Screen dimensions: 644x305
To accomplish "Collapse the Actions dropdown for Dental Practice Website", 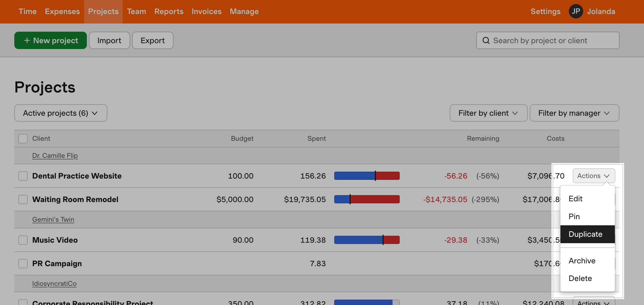I will [593, 176].
